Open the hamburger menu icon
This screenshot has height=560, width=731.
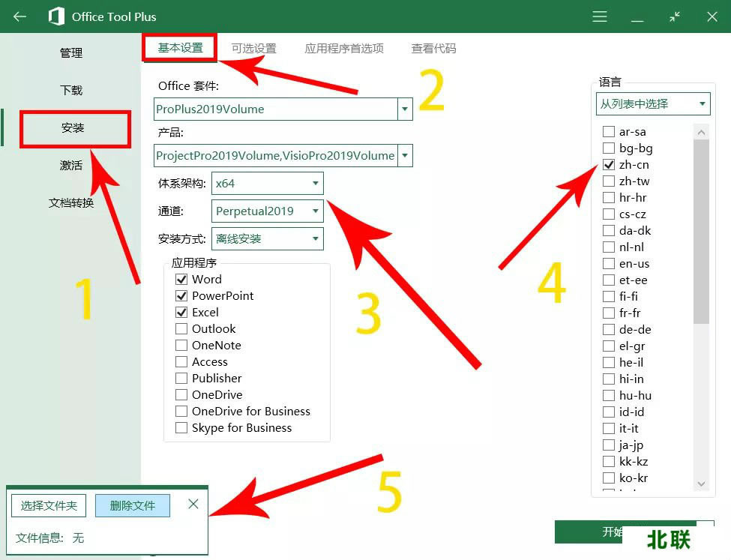pos(600,16)
